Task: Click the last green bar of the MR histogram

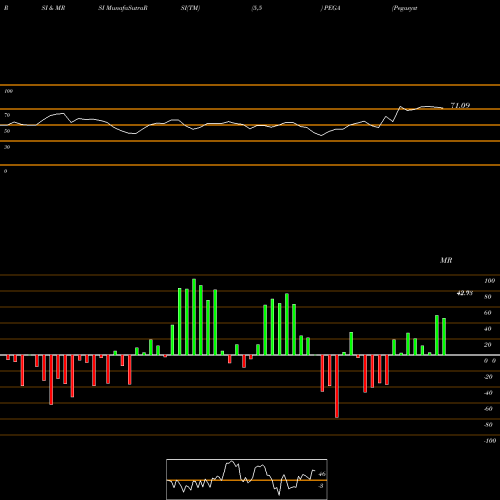Action: pos(444,337)
